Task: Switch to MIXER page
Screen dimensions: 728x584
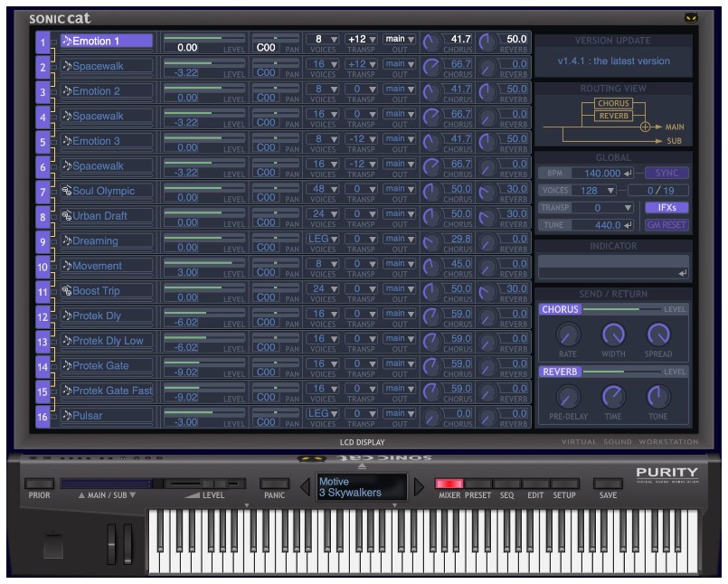Action: coord(449,484)
